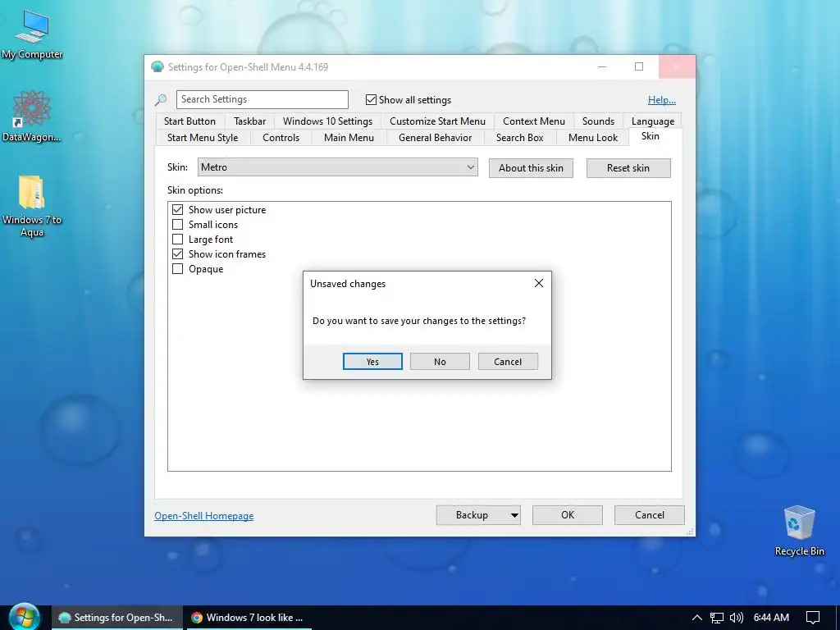Switch to Chrome Windows 7 look like taskbar item
This screenshot has width=840, height=630.
pyautogui.click(x=248, y=618)
